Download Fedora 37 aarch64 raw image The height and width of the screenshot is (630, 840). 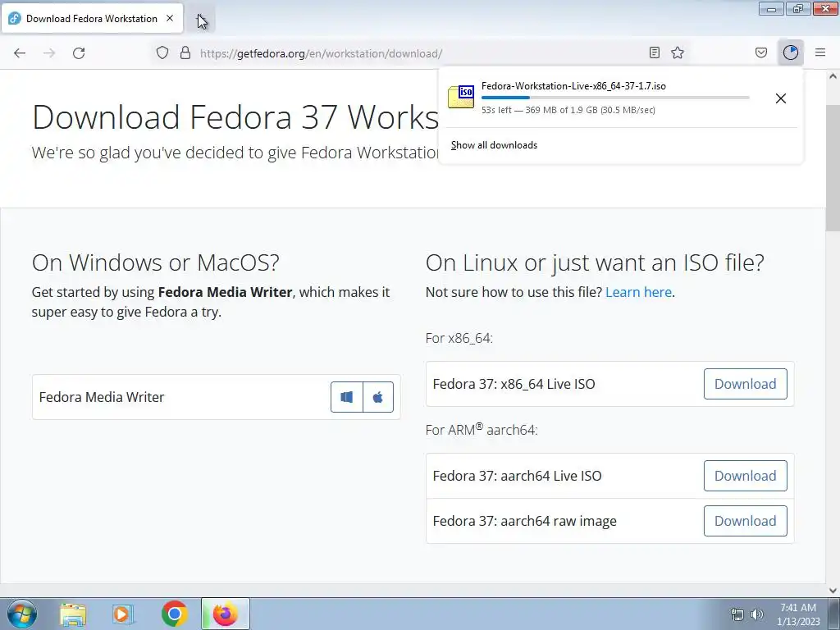tap(745, 521)
